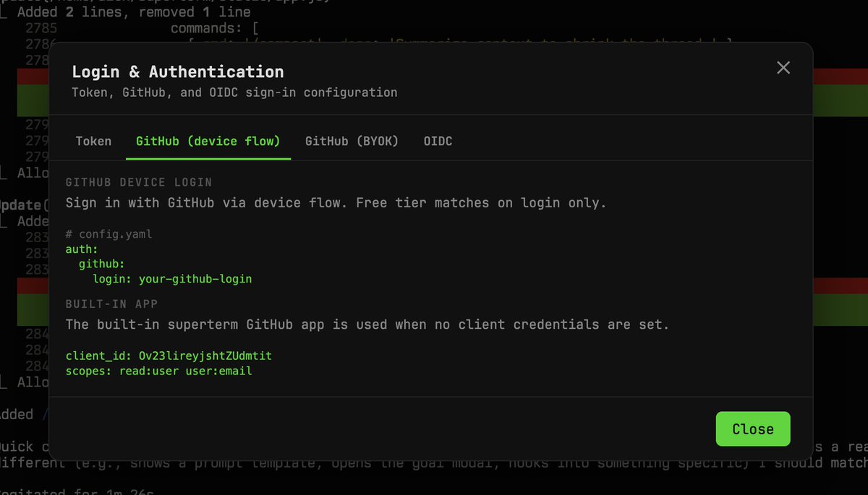868x495 pixels.
Task: Click the 'github:' line in config
Action: click(101, 264)
